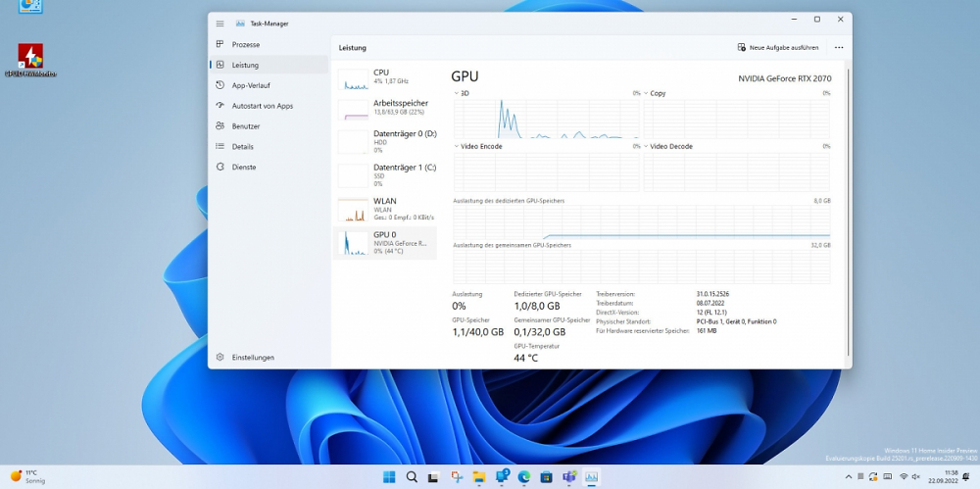
Task: Click the driver version 31.0.15.2526
Action: pos(713,293)
